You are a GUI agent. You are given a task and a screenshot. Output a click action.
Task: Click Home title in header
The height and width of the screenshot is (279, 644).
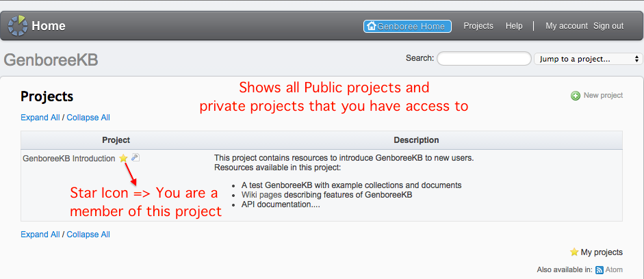tap(49, 26)
